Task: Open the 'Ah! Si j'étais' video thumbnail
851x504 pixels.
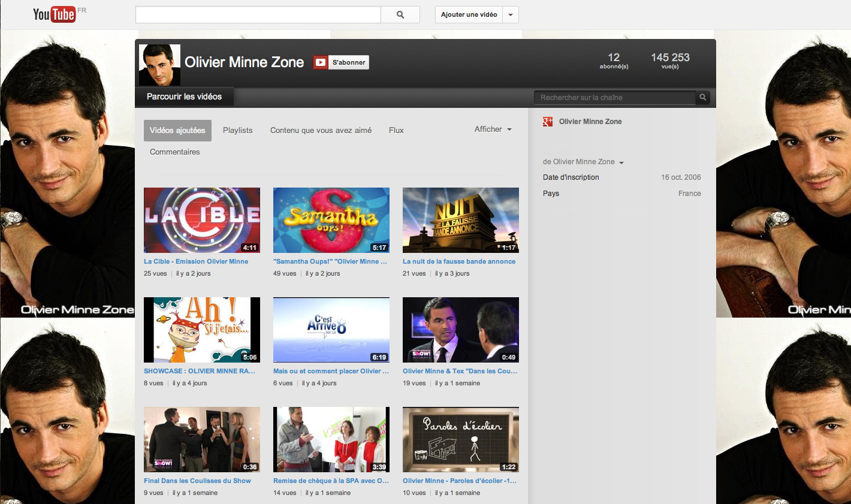Action: [202, 330]
